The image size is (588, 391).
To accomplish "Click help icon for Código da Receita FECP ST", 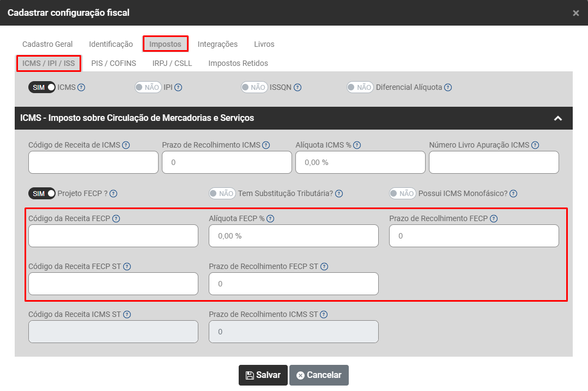I will (x=127, y=266).
